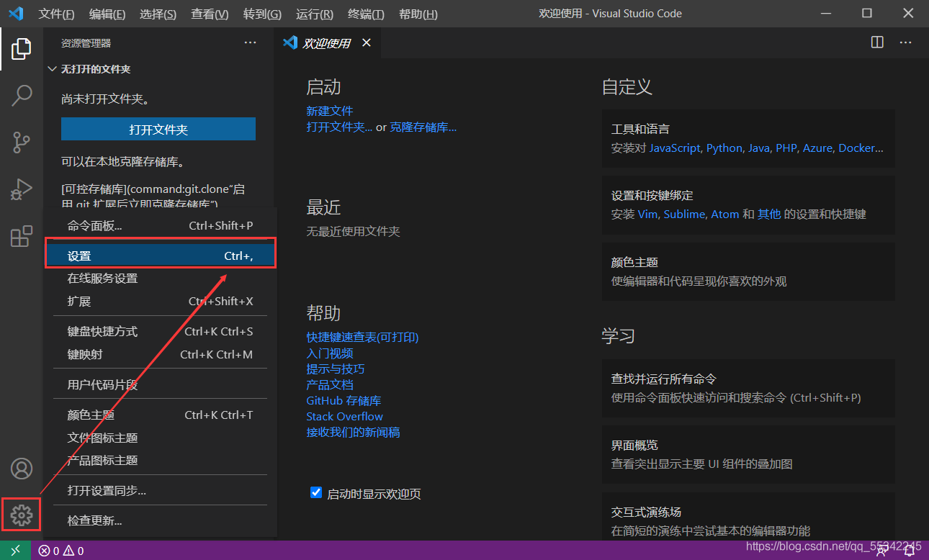Image resolution: width=929 pixels, height=560 pixels.
Task: Select 键映射 menu entry
Action: pos(160,355)
